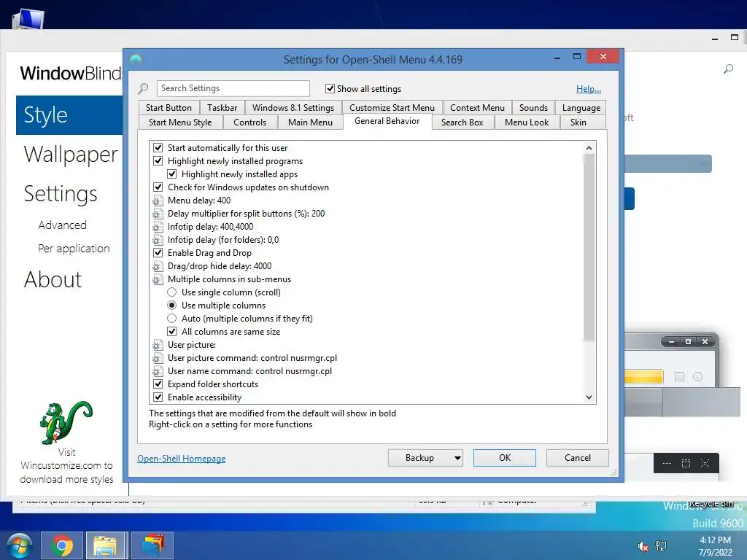Viewport: 747px width, 560px height.
Task: Toggle Highlight newly installed programs
Action: (x=158, y=161)
